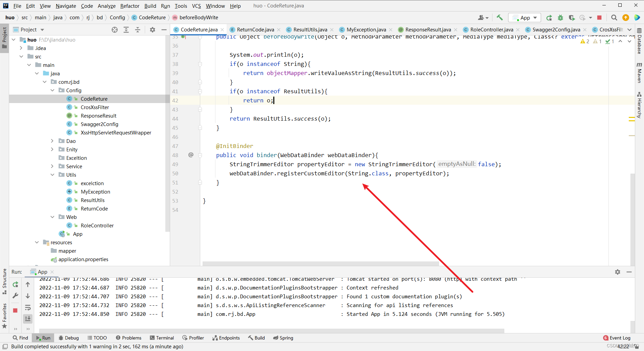The width and height of the screenshot is (644, 351).
Task: Stop the running App red square
Action: pos(599,18)
